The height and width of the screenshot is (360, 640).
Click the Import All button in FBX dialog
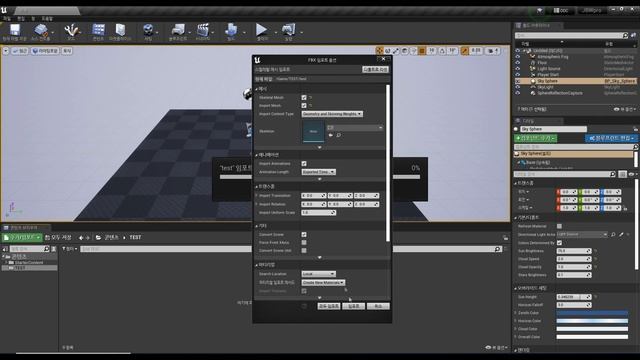329,306
